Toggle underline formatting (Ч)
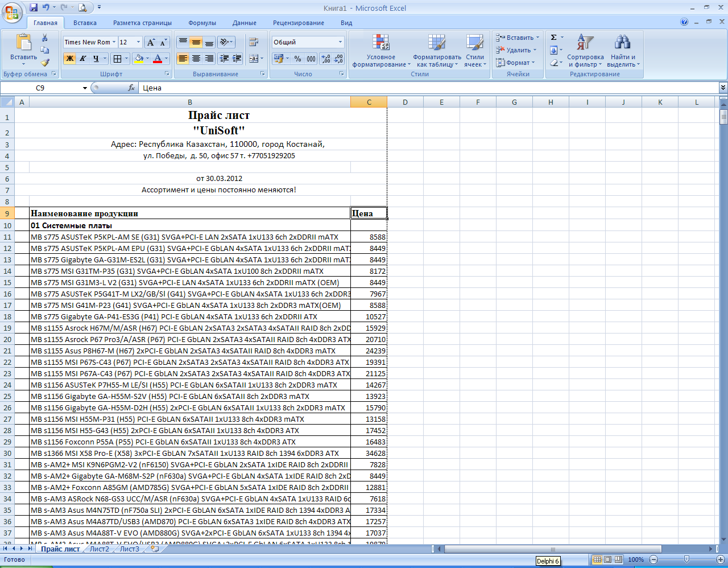728x568 pixels. 96,59
